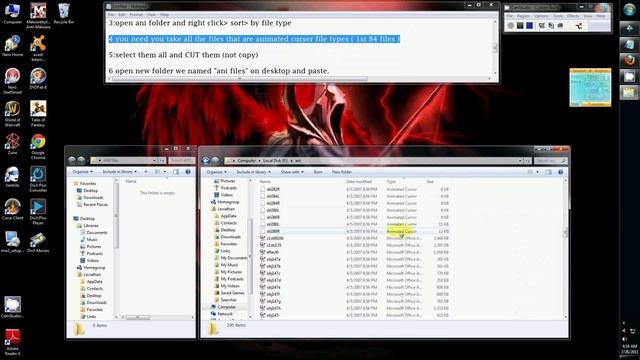The height and width of the screenshot is (360, 640).
Task: Click Notepad vertical scrollbar
Action: (x=495, y=47)
